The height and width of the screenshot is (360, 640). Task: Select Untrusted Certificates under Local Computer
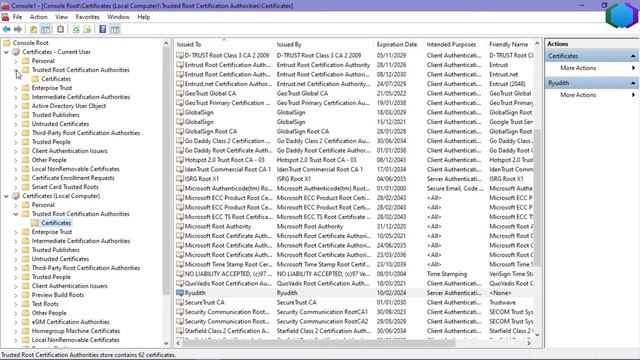point(60,259)
